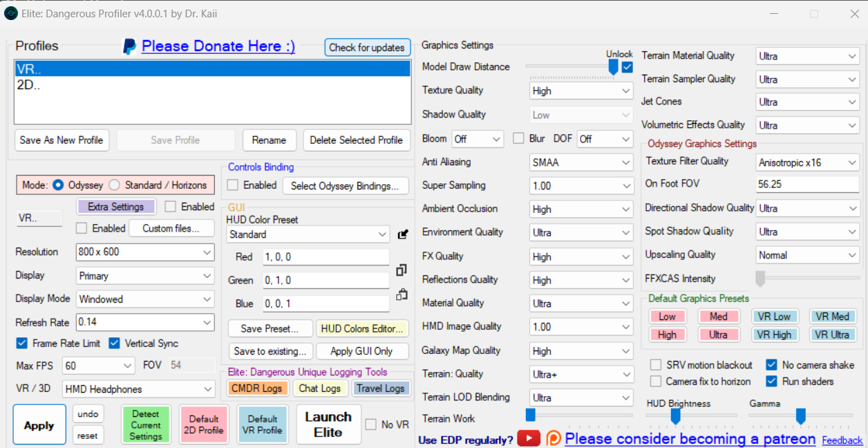Expand the HUD Color Preset dropdown
The image size is (868, 448).
tap(308, 235)
